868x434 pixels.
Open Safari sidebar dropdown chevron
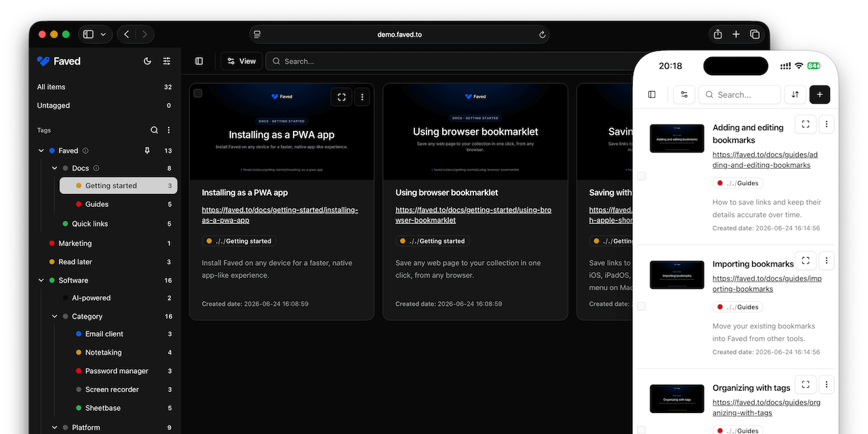[103, 34]
